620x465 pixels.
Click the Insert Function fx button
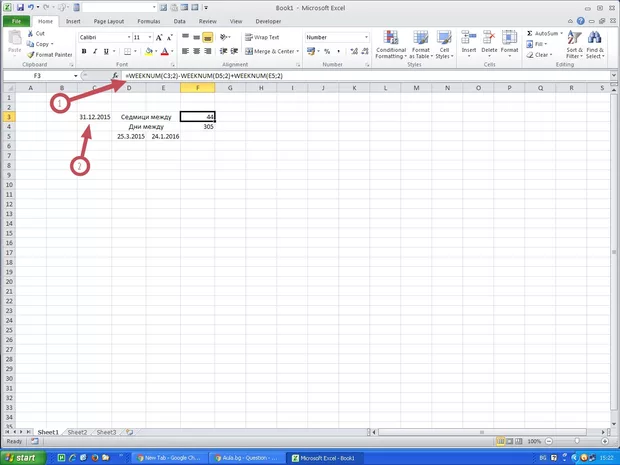click(115, 76)
